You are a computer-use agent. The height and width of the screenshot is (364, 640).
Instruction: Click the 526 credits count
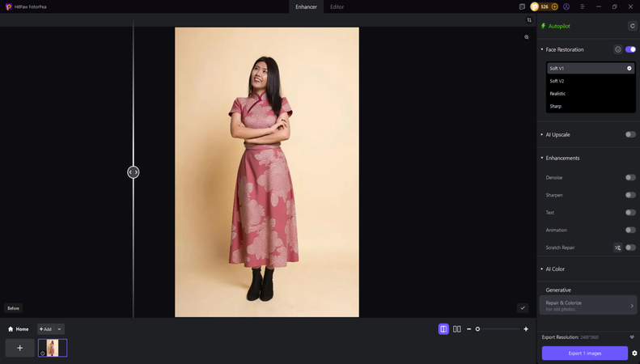545,6
